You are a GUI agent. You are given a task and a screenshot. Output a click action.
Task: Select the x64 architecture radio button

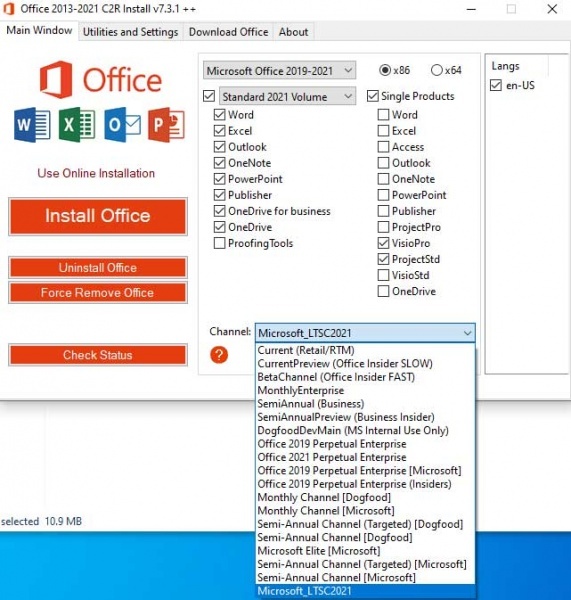click(x=437, y=70)
